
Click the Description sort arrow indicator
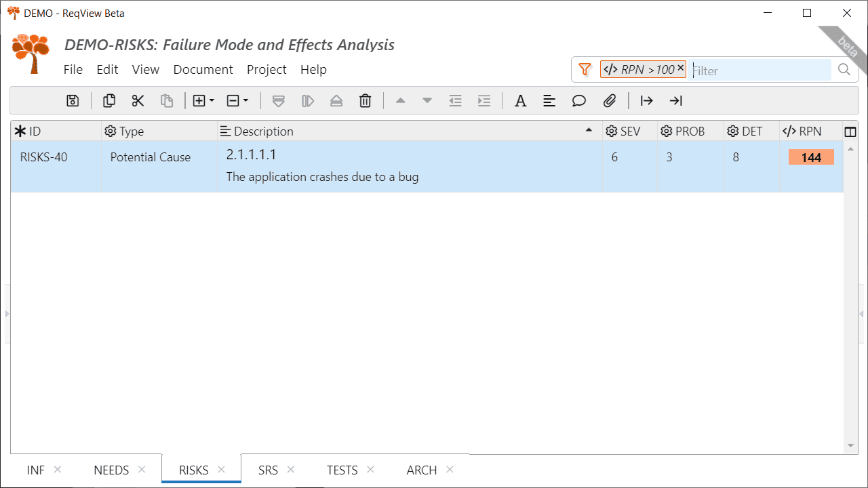click(x=589, y=130)
